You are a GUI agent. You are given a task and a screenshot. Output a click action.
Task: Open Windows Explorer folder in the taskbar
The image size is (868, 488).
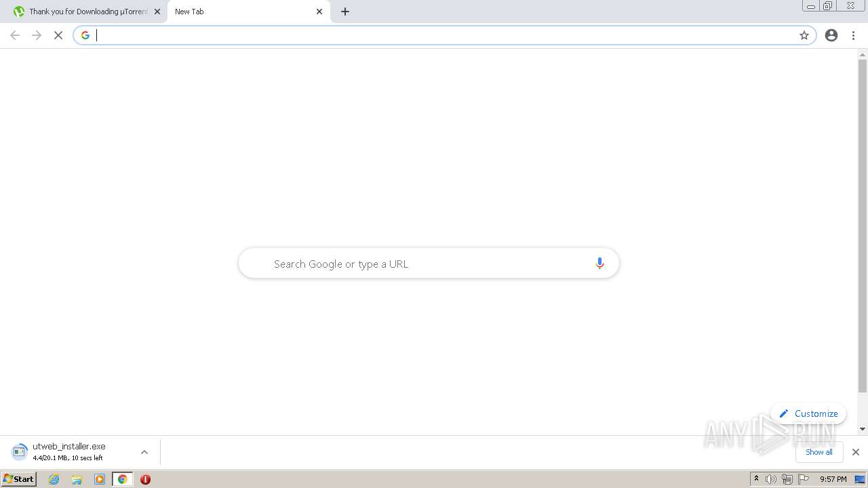tap(77, 479)
